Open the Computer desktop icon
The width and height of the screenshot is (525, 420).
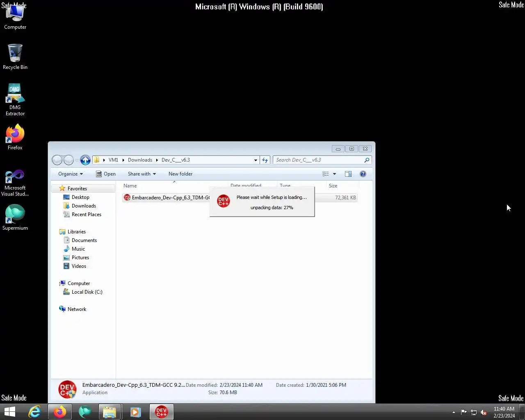(x=15, y=17)
